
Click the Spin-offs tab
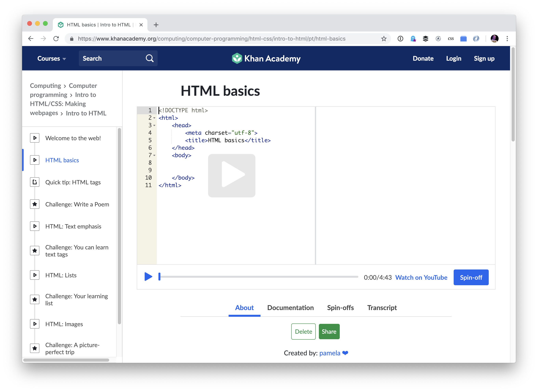(340, 308)
